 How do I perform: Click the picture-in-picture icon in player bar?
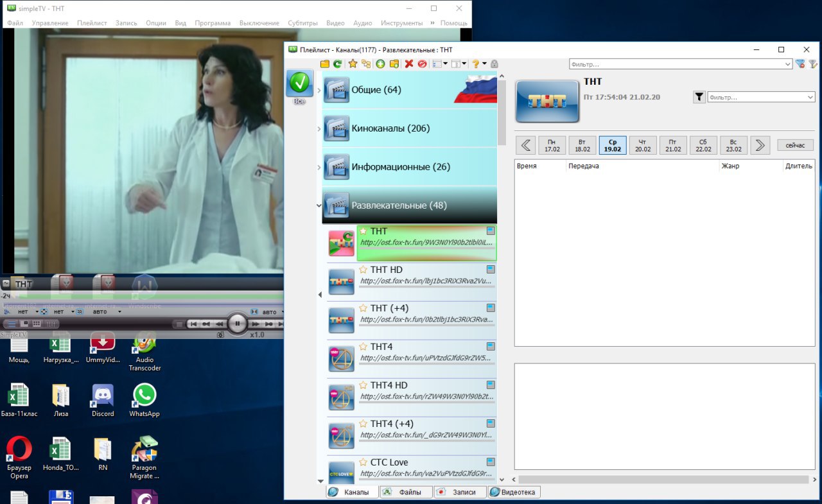click(24, 324)
